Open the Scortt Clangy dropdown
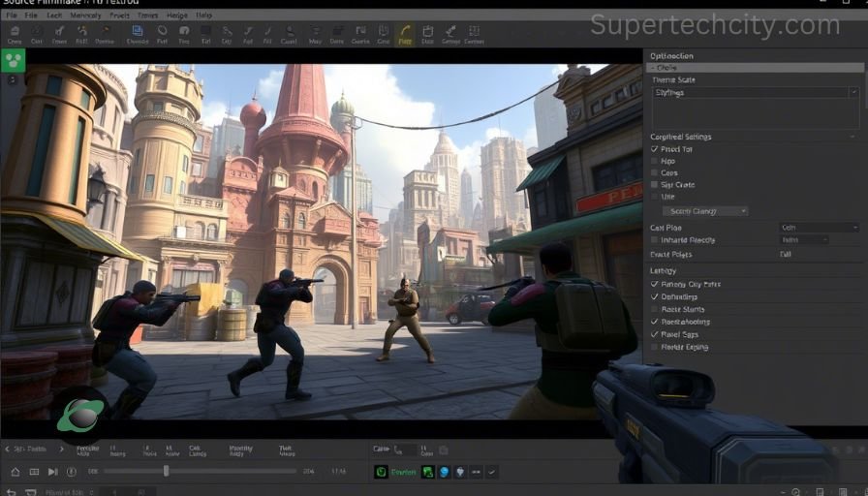This screenshot has width=868, height=496. click(705, 211)
